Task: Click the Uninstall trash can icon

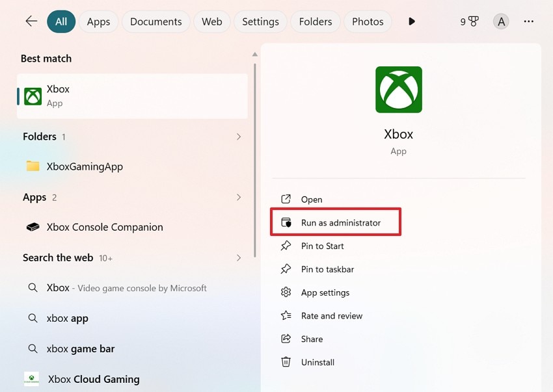Action: pos(286,362)
